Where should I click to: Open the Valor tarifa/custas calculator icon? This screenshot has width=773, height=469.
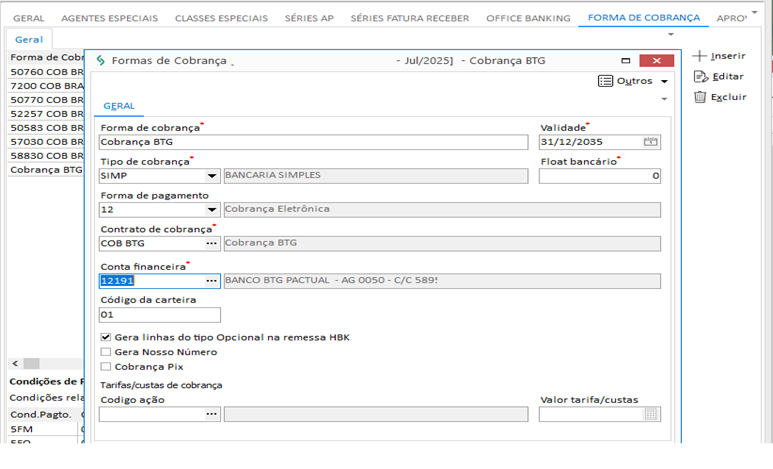point(651,414)
